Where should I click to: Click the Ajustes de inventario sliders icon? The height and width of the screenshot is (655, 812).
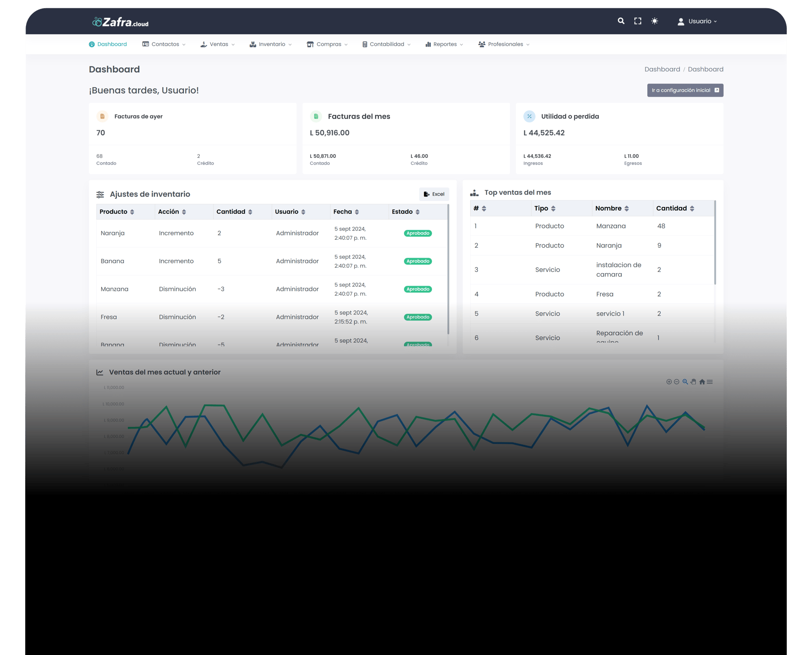pos(100,194)
